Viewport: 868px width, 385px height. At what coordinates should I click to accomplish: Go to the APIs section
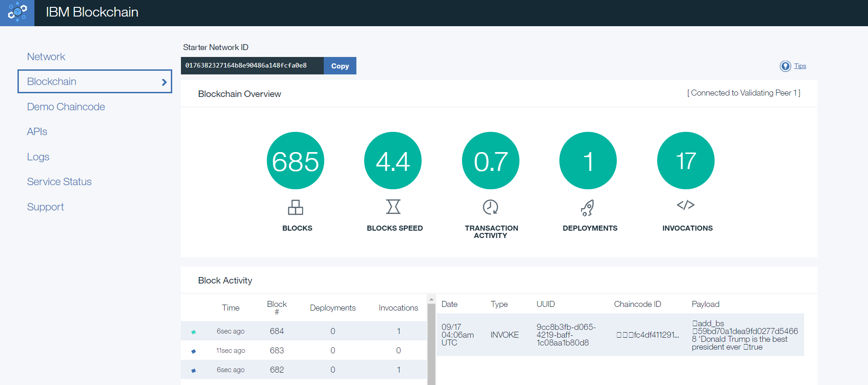pos(37,131)
